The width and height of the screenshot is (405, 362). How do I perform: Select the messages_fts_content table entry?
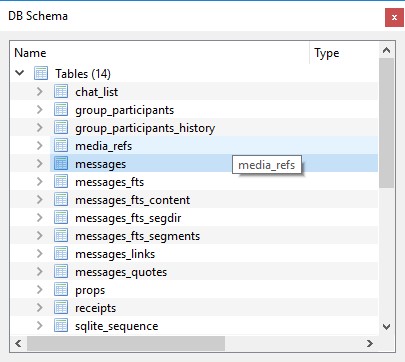(x=132, y=200)
